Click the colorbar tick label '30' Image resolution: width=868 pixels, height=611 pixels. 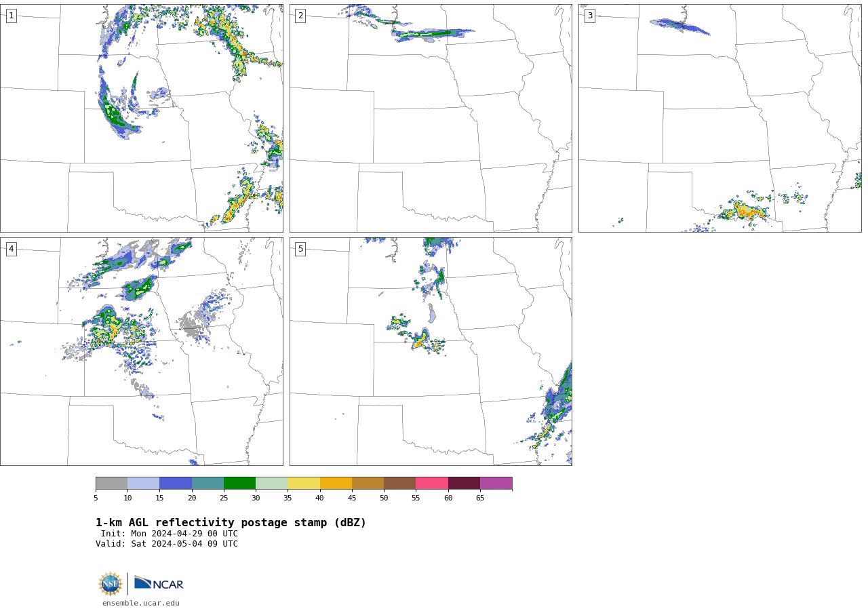(256, 498)
